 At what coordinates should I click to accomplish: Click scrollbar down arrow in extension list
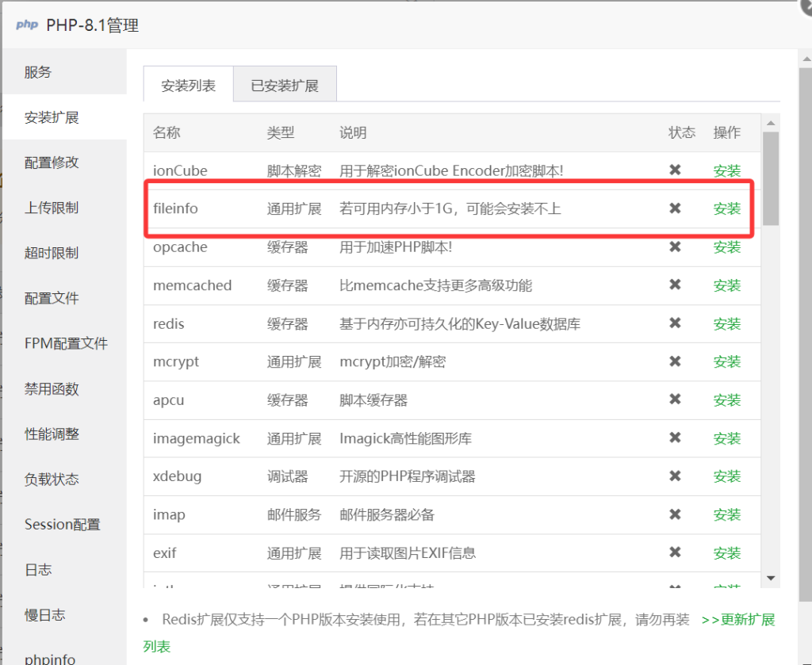[770, 579]
